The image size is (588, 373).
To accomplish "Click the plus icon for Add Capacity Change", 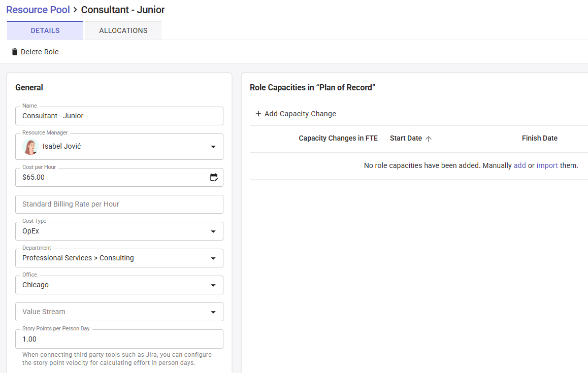I will (x=258, y=114).
